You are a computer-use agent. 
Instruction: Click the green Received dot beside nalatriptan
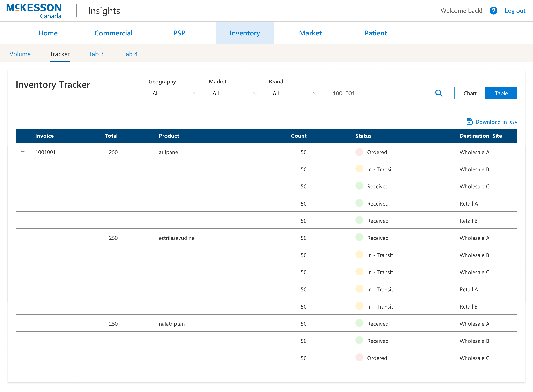[359, 323]
